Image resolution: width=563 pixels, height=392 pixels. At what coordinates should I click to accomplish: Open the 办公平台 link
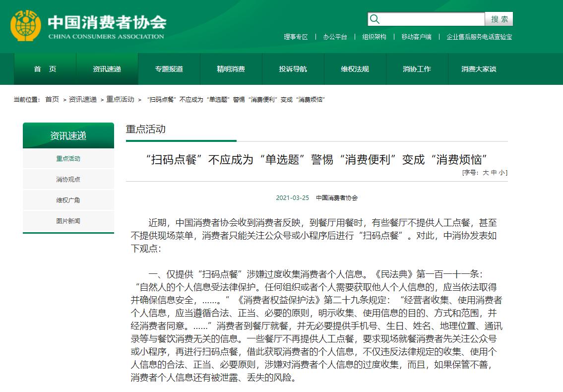[x=335, y=37]
